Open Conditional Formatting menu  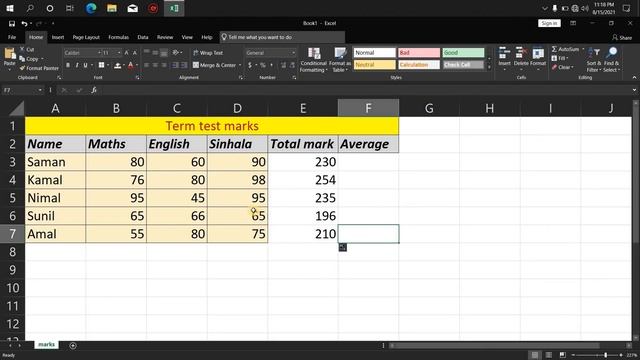[x=313, y=60]
